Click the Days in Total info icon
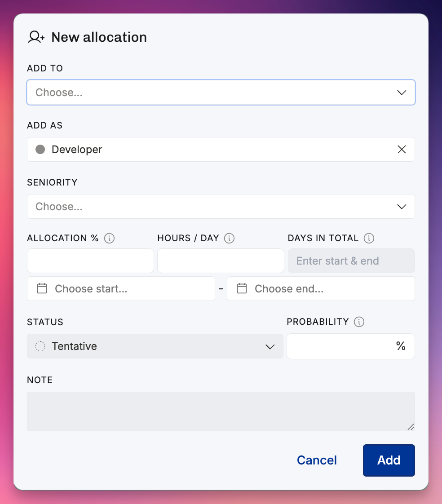This screenshot has height=504, width=442. click(x=369, y=238)
